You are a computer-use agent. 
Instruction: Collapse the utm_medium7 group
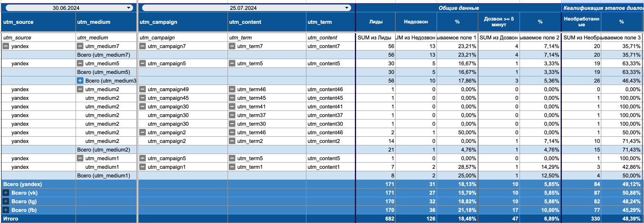[x=80, y=46]
